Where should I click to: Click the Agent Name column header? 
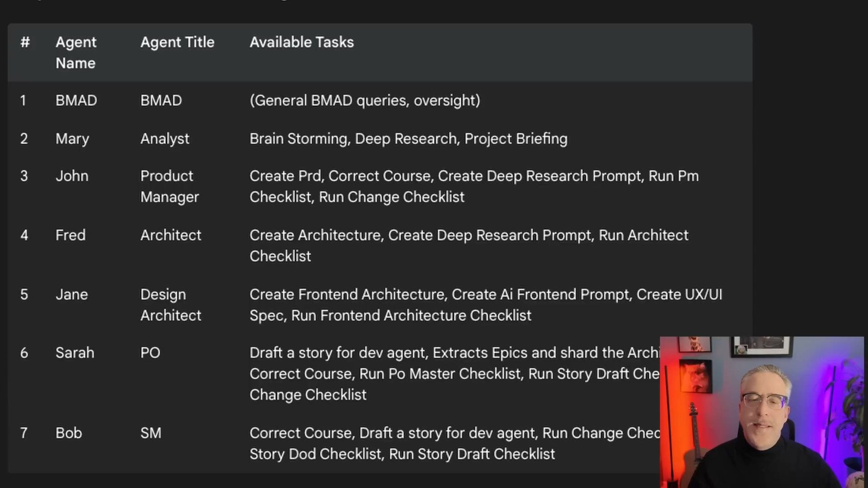coord(76,52)
